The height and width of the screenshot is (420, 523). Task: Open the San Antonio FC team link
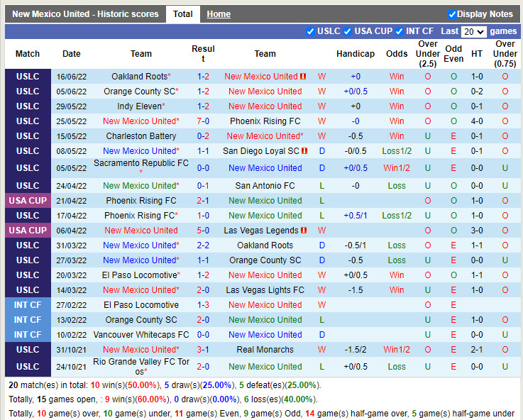click(x=265, y=186)
